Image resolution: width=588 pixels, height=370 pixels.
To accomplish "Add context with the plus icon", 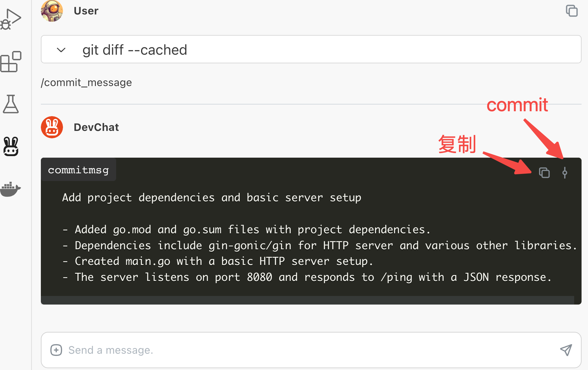I will (56, 350).
